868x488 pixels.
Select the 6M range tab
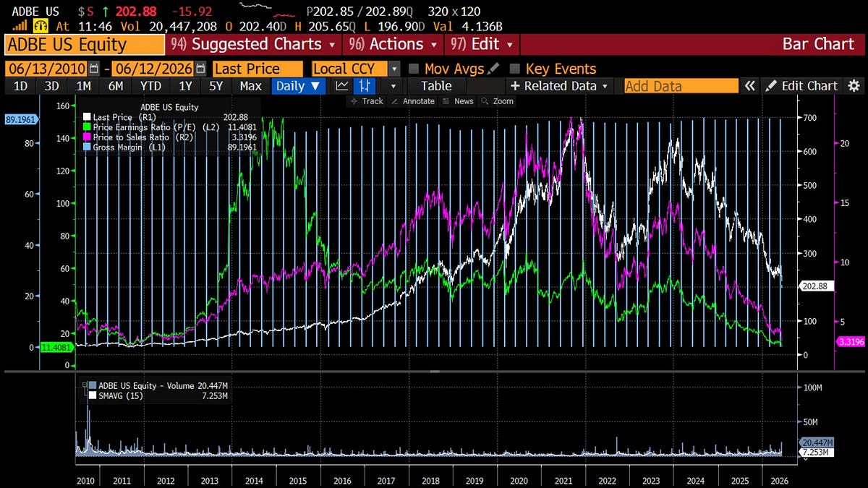pyautogui.click(x=116, y=86)
